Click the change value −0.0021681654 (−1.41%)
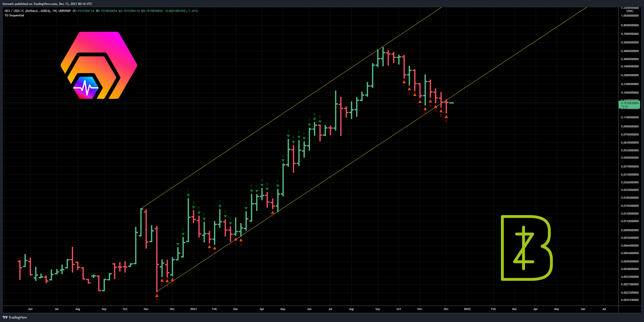Viewport: 644px width, 322px height. point(181,11)
